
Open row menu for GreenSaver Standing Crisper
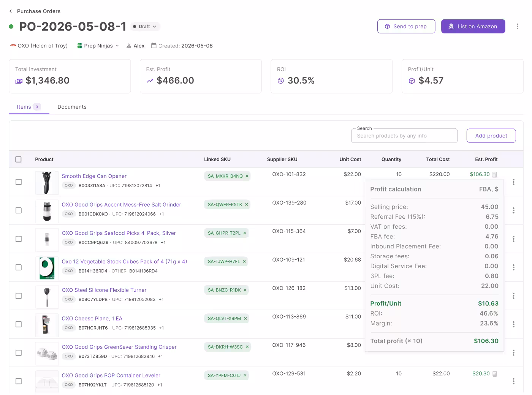pyautogui.click(x=513, y=353)
